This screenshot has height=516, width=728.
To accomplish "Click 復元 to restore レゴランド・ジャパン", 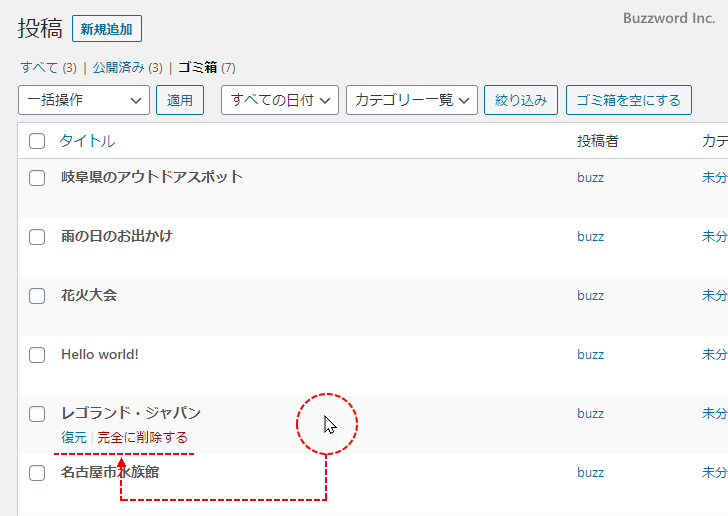I will tap(74, 437).
